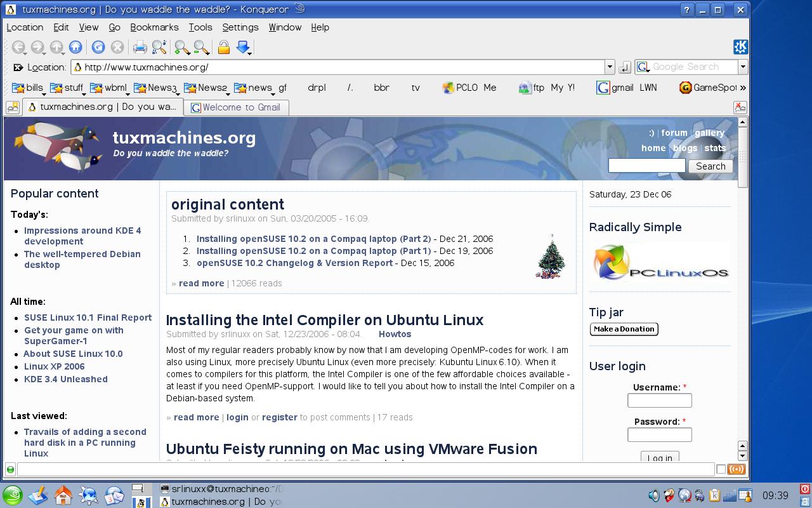Click the Password input field

660,434
